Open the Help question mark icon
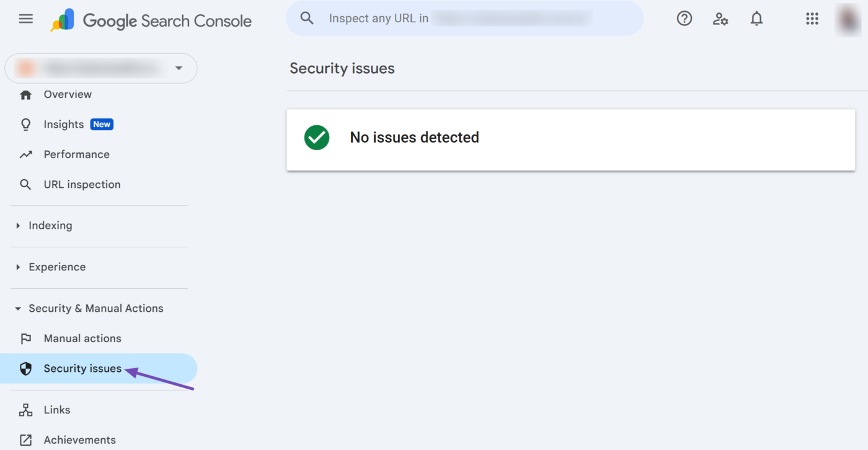The image size is (868, 450). pyautogui.click(x=684, y=19)
